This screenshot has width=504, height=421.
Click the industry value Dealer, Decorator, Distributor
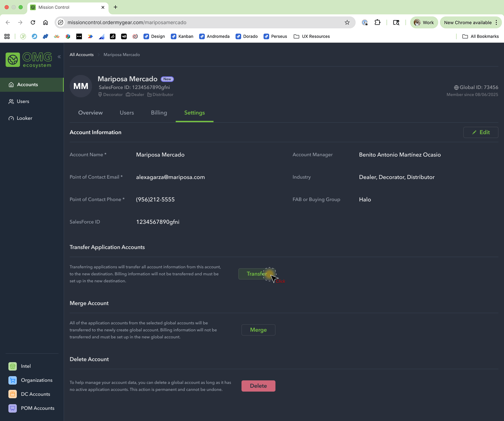[x=397, y=177]
